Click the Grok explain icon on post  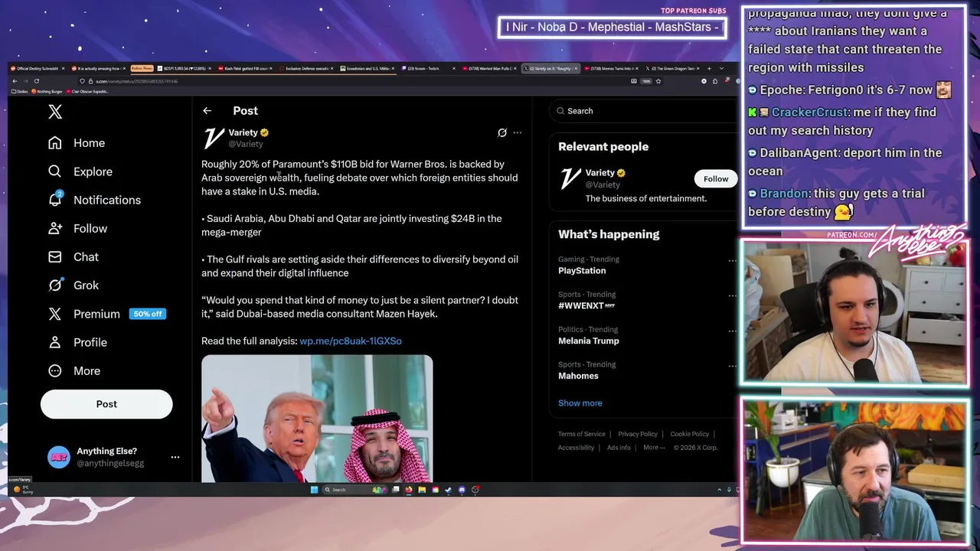tap(502, 132)
